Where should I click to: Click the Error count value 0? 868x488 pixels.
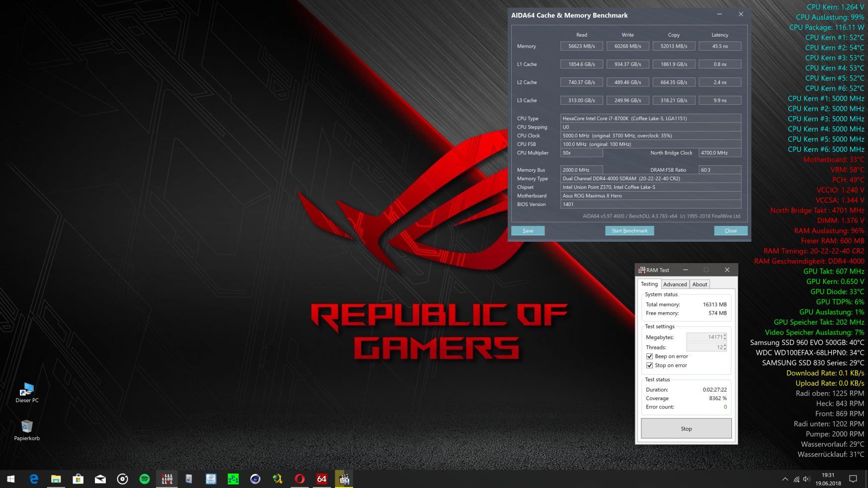725,407
